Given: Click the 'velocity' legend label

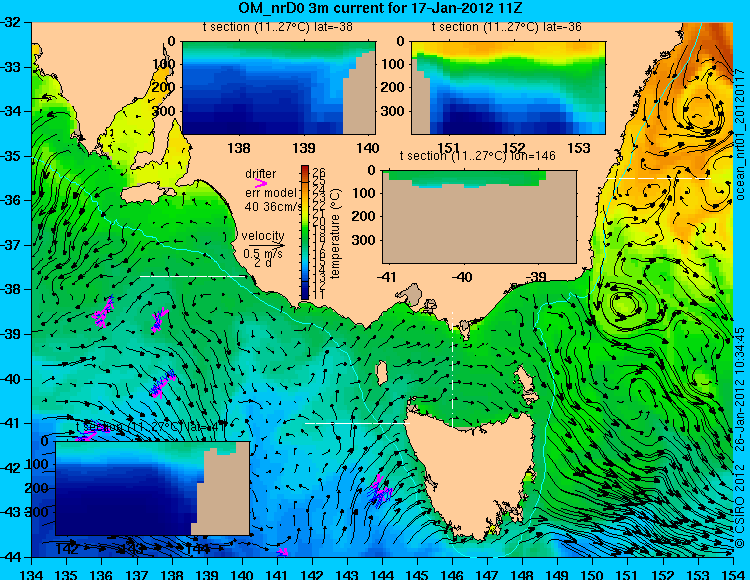Looking at the screenshot, I should coord(263,236).
